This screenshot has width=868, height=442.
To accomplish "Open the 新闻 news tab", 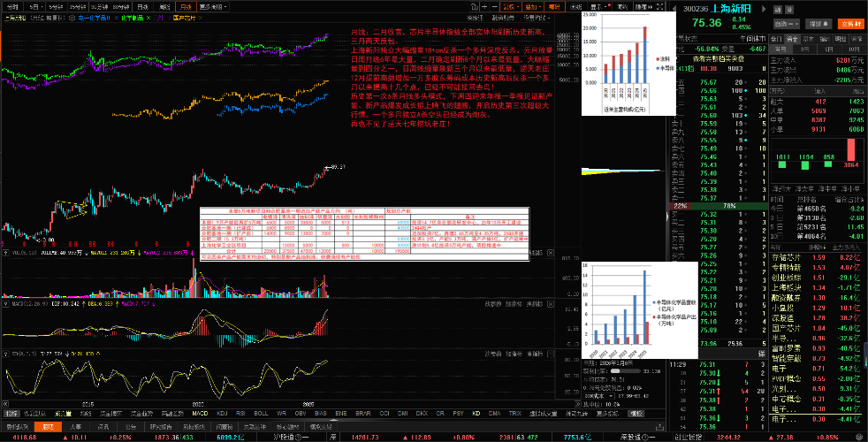I will point(103,426).
